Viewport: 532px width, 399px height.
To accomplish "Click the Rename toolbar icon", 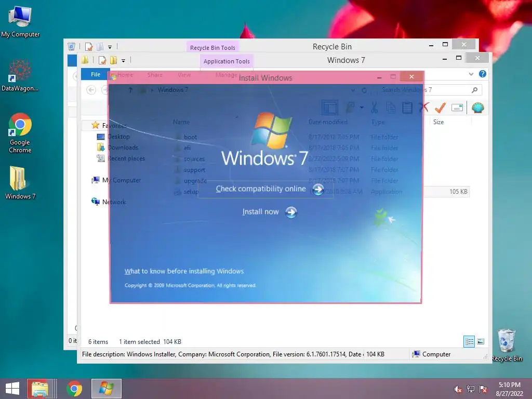I will pos(457,108).
